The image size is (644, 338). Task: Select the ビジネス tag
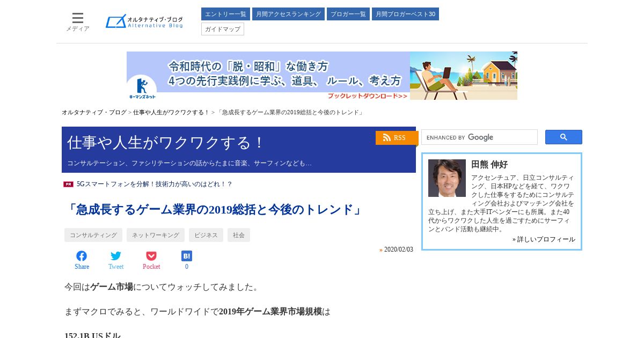(206, 235)
